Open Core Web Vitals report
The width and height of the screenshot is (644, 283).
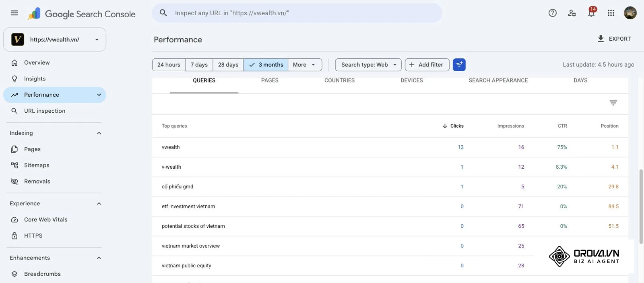(x=55, y=220)
